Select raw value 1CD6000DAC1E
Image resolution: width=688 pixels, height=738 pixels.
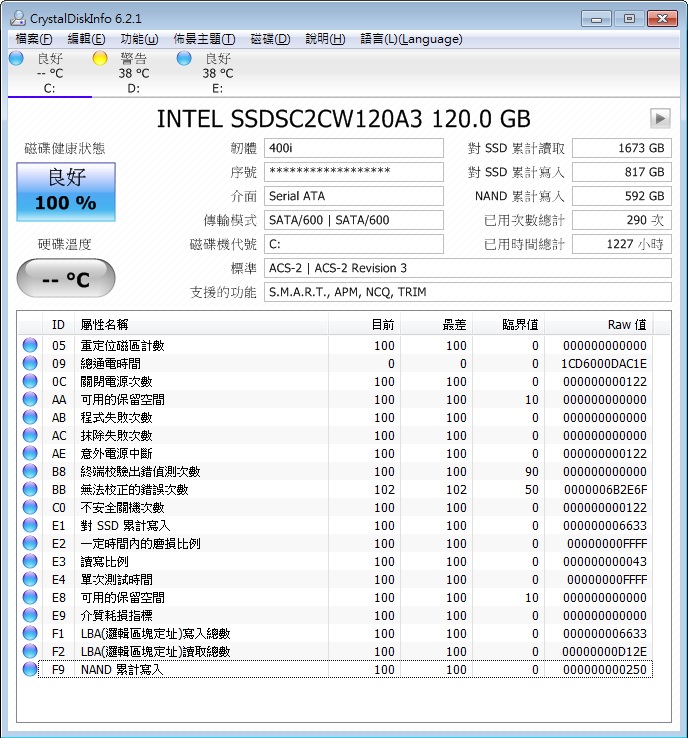[x=604, y=363]
